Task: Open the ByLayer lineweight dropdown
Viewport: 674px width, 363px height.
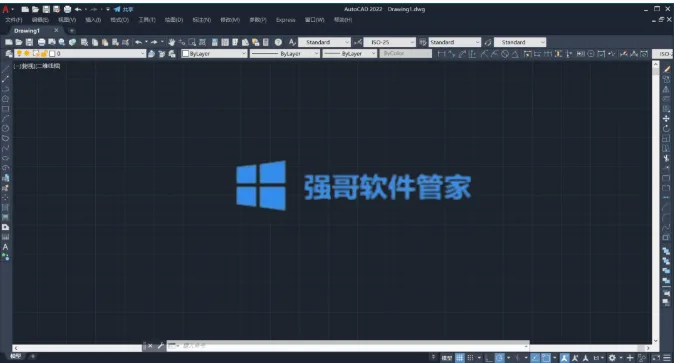Action: coord(350,54)
